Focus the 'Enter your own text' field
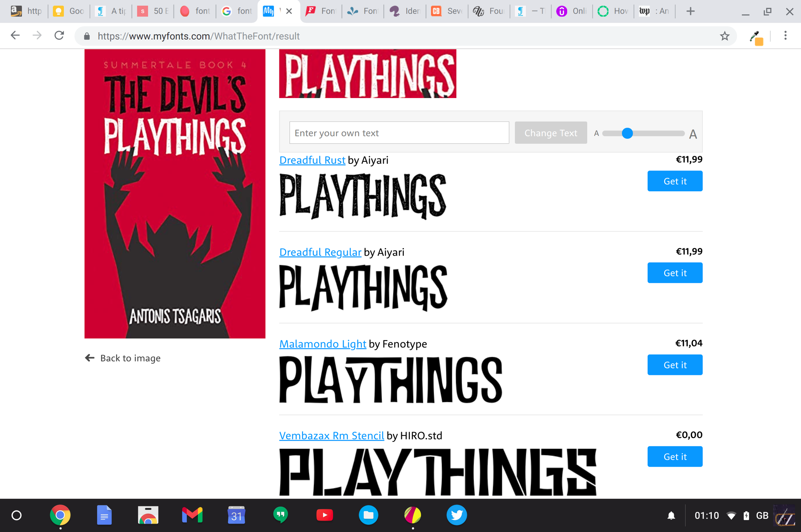Viewport: 801px width, 532px height. coord(399,133)
